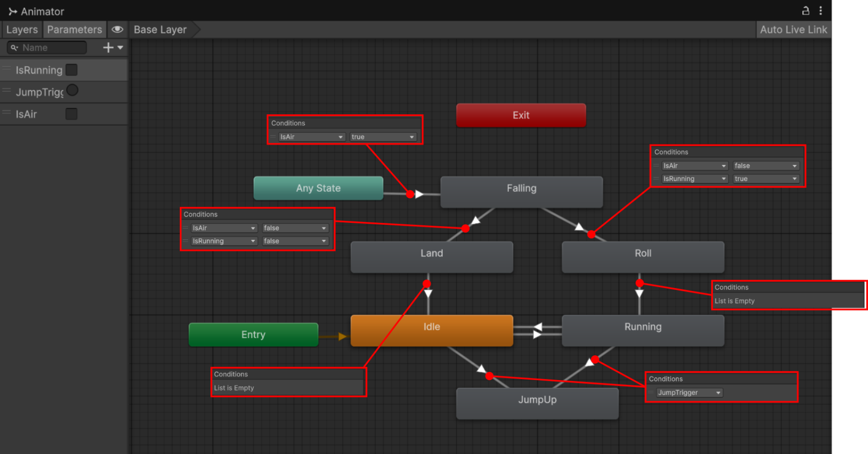Open IsRunning true dropdown near Roll
Image resolution: width=868 pixels, height=454 pixels.
(x=766, y=179)
